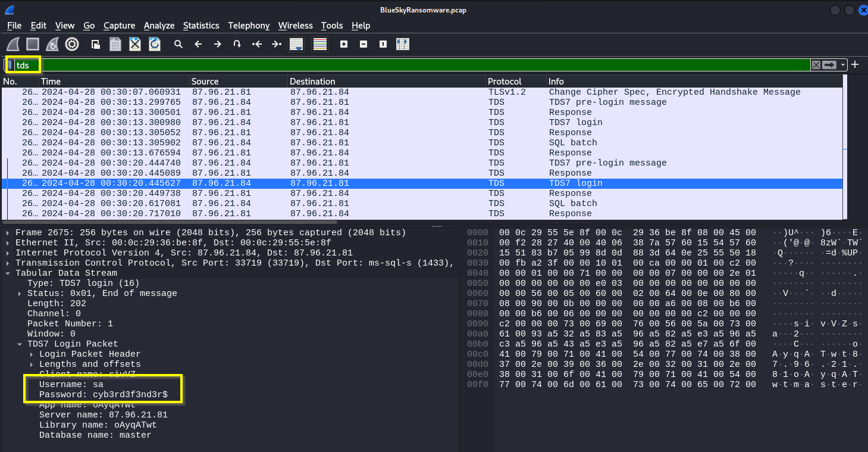Screen dimensions: 868x452
Task: Toggle auto-scroll during live capture
Action: tap(296, 44)
